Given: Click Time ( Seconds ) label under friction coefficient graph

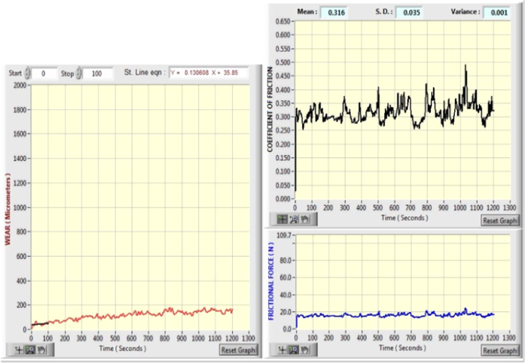Looking at the screenshot, I should 404,218.
